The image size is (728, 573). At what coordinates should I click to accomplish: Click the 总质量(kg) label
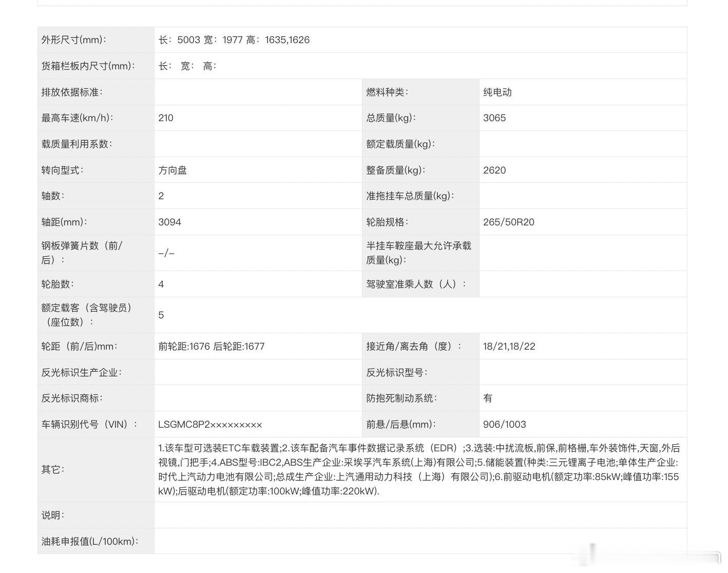pos(391,118)
